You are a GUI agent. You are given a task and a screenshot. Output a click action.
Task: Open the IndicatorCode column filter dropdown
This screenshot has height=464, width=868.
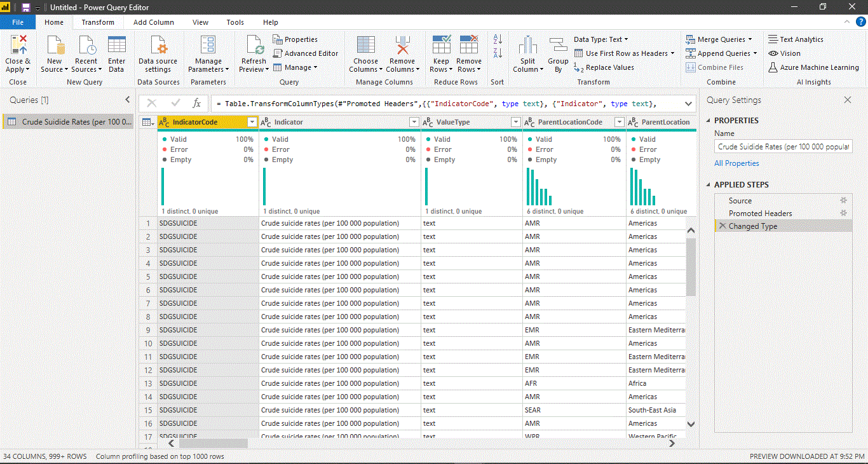pos(252,122)
